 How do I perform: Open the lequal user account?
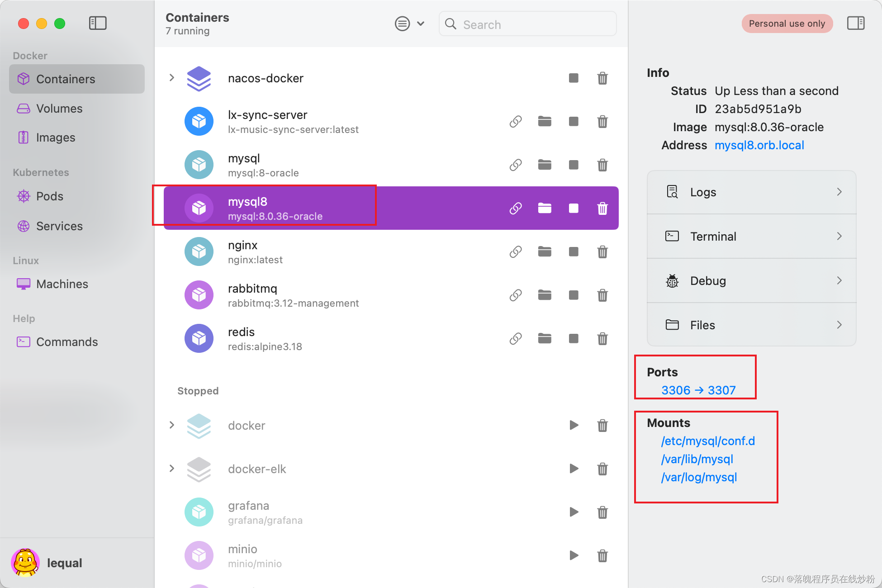click(x=47, y=563)
